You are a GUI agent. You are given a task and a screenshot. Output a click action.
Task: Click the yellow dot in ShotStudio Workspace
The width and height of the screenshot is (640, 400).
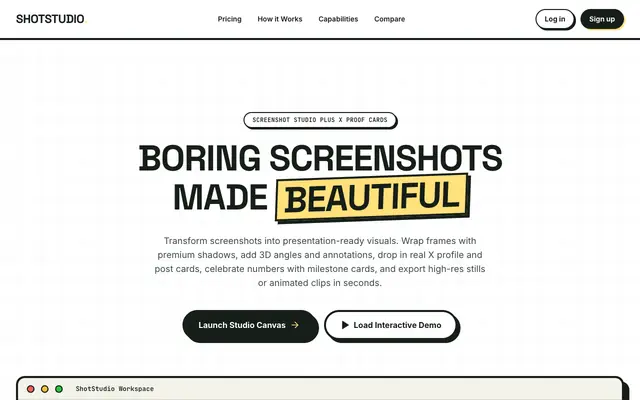pyautogui.click(x=45, y=389)
